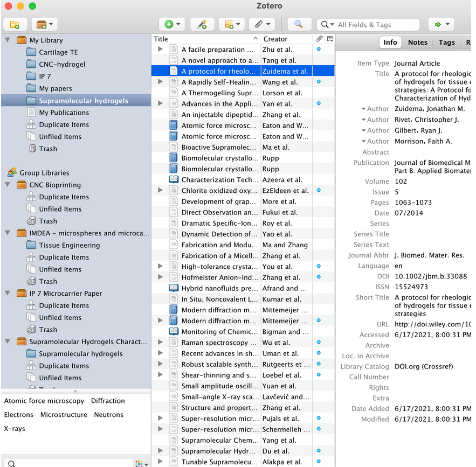The image size is (476, 467).
Task: Sort by the attachment paperclip column
Action: coord(319,39)
